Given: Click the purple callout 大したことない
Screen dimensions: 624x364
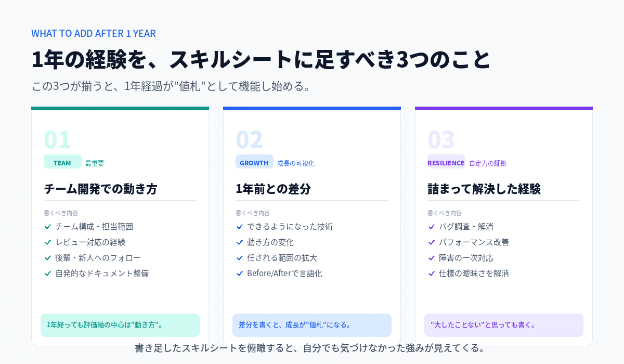Looking at the screenshot, I should pyautogui.click(x=504, y=325).
